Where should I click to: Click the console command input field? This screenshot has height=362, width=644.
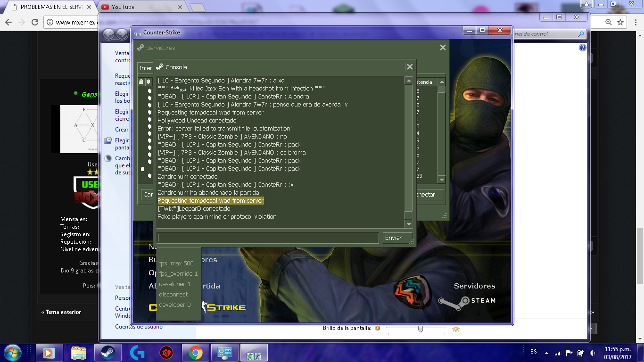268,238
